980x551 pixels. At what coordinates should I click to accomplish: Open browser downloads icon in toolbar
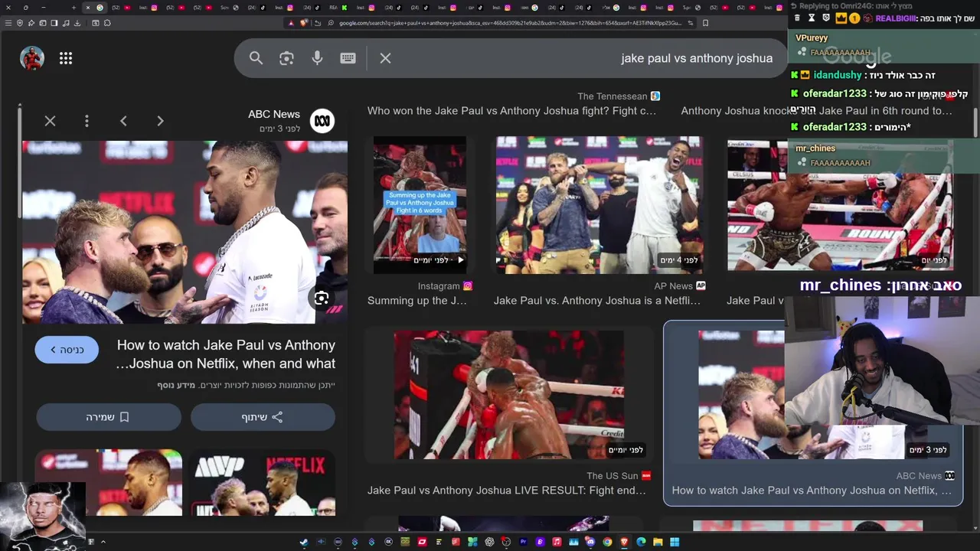(77, 23)
